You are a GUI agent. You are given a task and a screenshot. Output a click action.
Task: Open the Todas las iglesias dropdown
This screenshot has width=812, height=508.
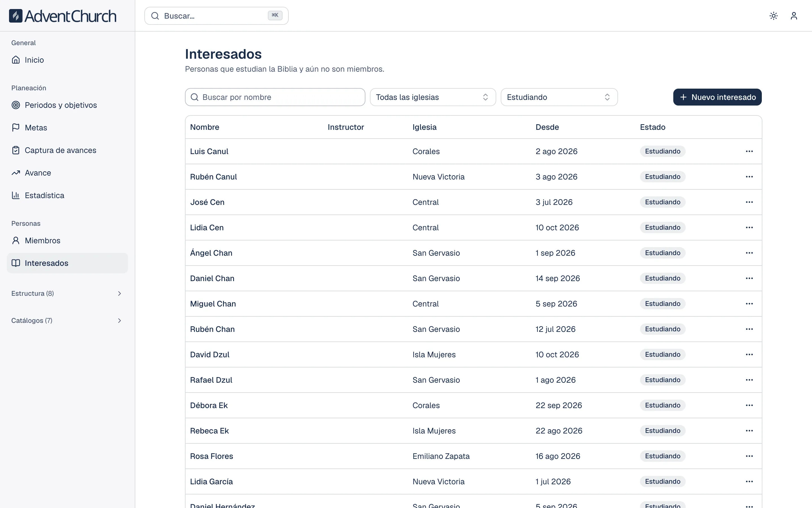pyautogui.click(x=433, y=97)
